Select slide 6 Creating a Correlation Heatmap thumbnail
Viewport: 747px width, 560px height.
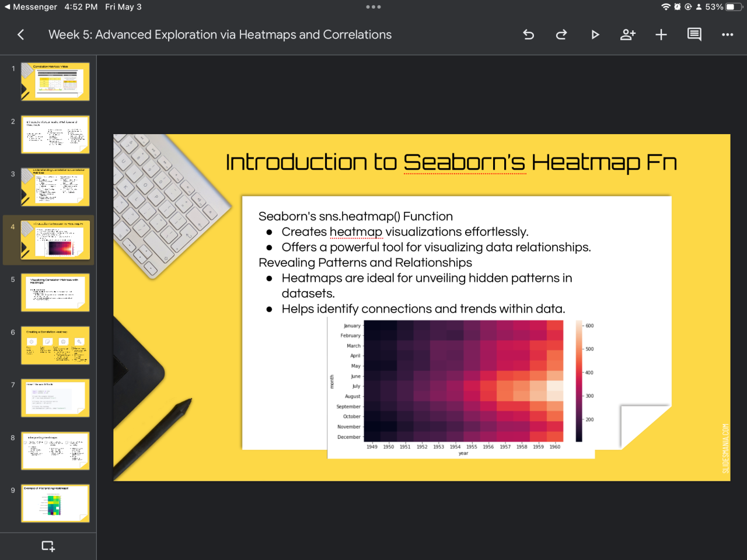[55, 345]
